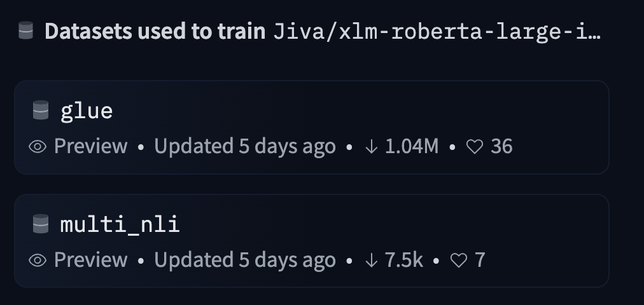
Task: Open the multi_nli dataset link
Action: pos(120,224)
